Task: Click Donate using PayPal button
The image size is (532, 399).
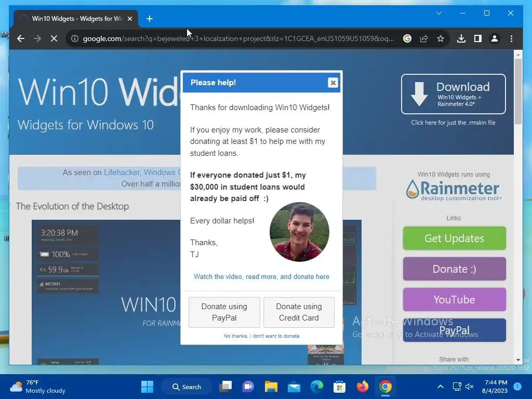Action: click(224, 312)
